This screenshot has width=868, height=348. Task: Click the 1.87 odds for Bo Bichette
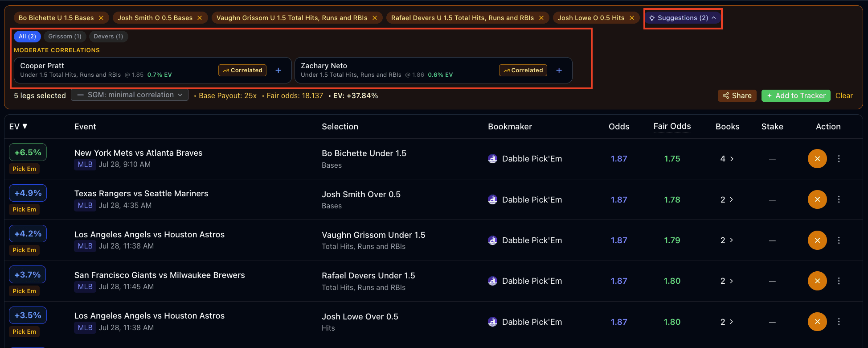point(619,159)
